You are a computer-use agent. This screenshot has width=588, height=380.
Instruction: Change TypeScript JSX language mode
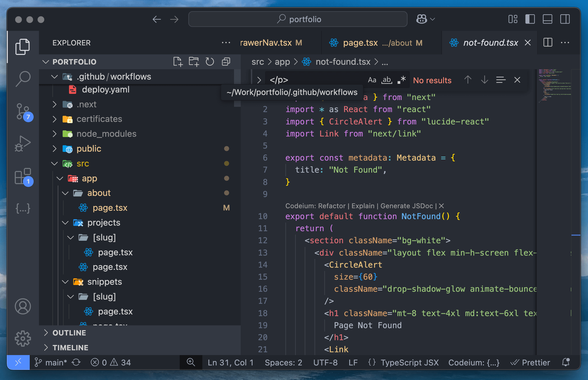point(409,362)
